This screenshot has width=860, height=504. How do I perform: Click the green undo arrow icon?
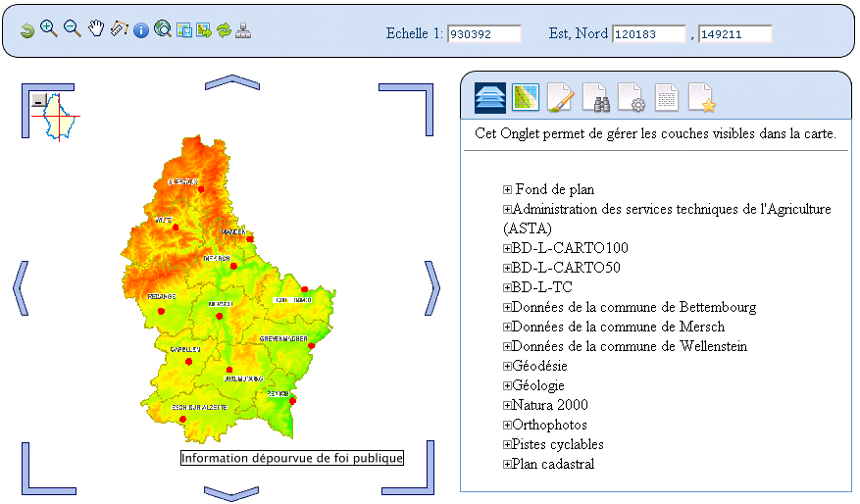click(27, 31)
